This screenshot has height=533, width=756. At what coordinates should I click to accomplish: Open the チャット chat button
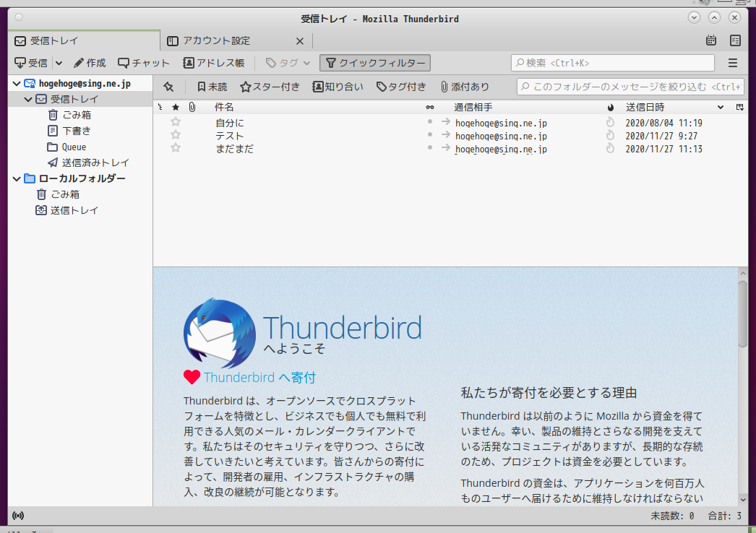click(x=144, y=63)
